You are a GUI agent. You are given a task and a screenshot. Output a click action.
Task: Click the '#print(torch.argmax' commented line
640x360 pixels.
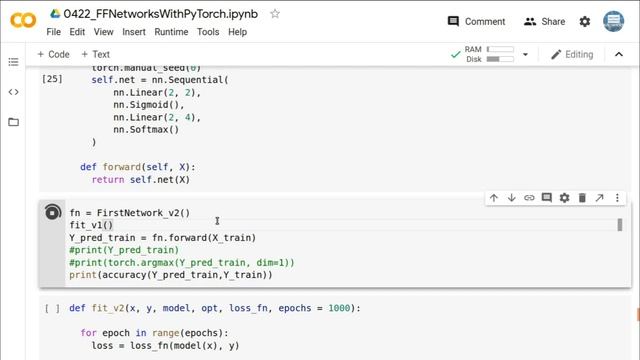pos(182,262)
